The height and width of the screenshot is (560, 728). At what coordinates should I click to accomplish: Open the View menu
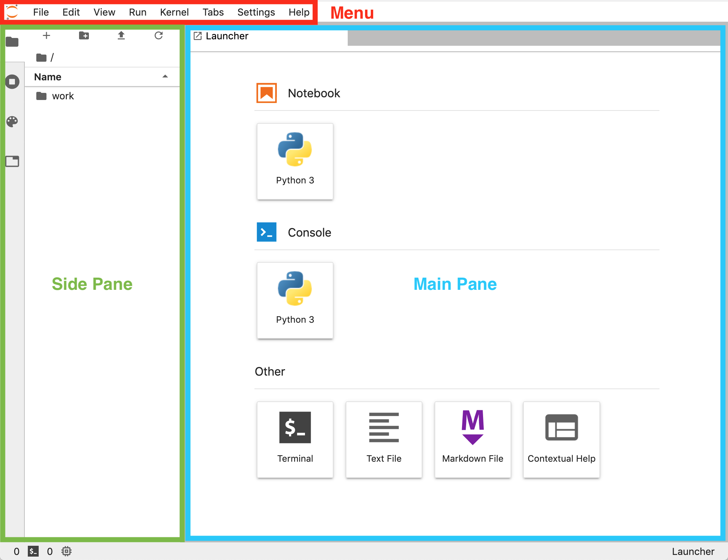coord(104,12)
